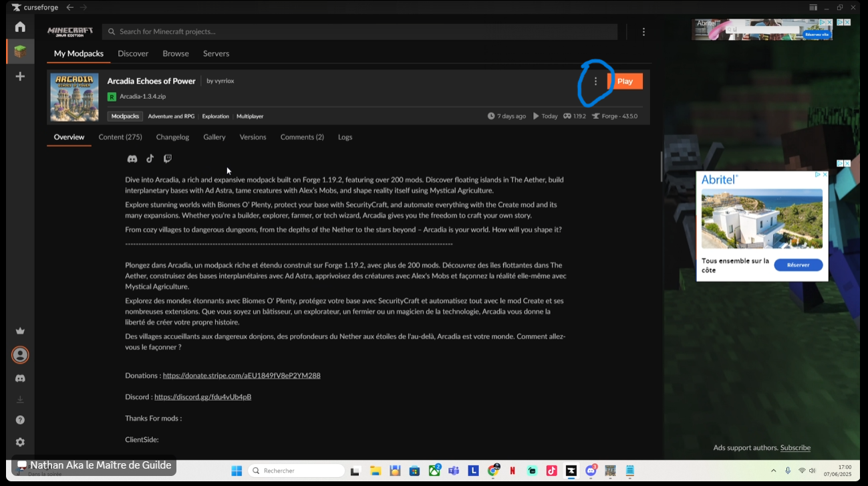Screen dimensions: 868x486
Task: Click the Adventure and RPG category tag
Action: coord(171,116)
